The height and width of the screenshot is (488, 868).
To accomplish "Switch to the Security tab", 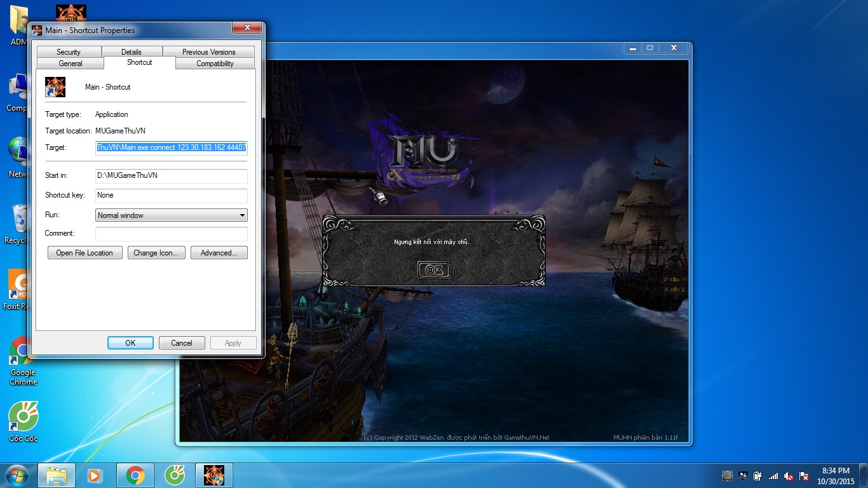I will coord(69,52).
